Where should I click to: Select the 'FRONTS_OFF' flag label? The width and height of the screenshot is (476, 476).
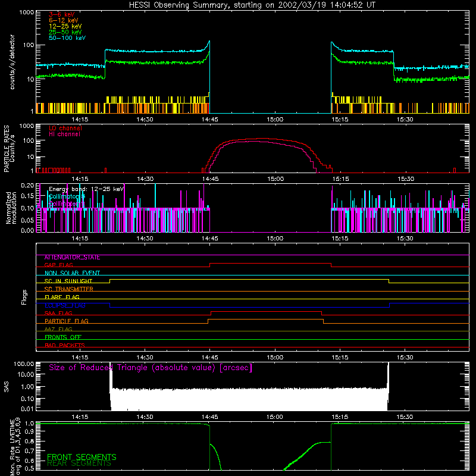[63, 337]
